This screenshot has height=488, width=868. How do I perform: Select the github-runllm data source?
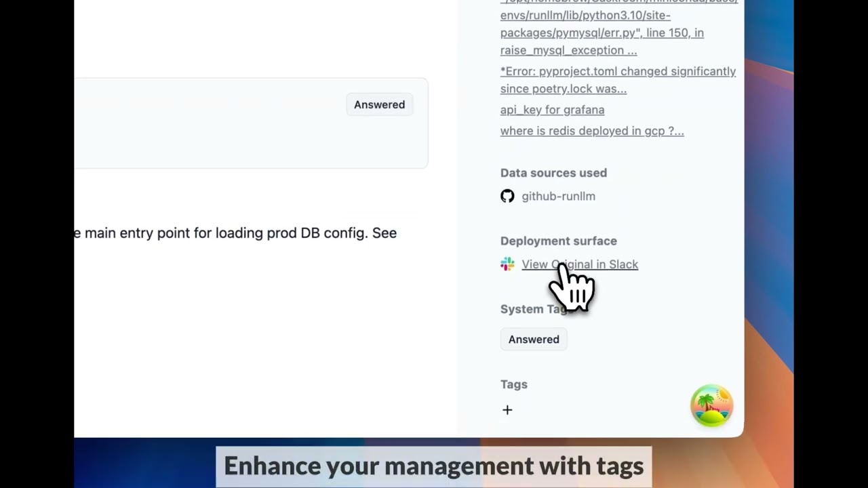558,196
